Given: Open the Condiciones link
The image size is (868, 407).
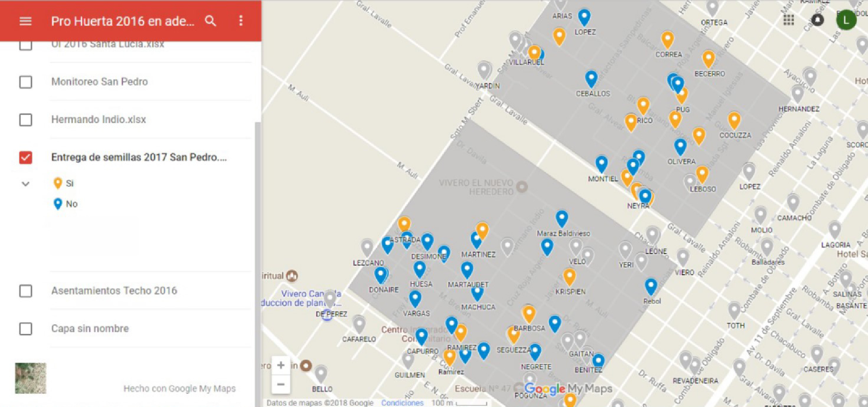Looking at the screenshot, I should (x=402, y=403).
